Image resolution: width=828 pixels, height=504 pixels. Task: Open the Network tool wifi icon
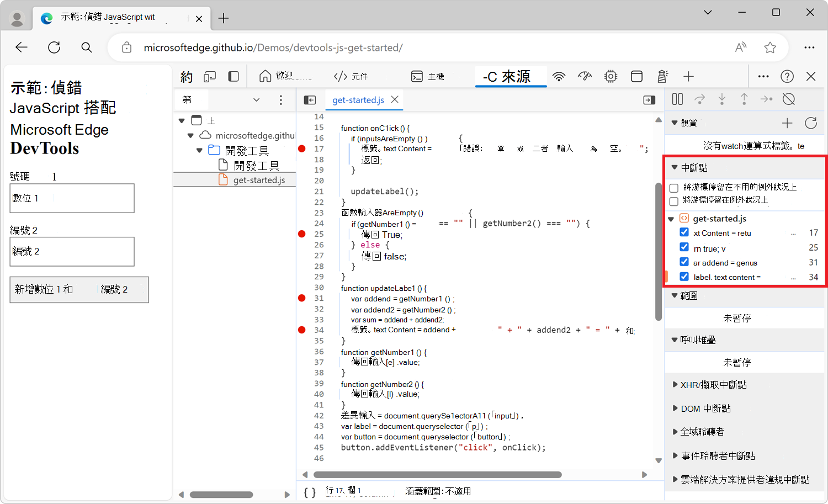(559, 77)
